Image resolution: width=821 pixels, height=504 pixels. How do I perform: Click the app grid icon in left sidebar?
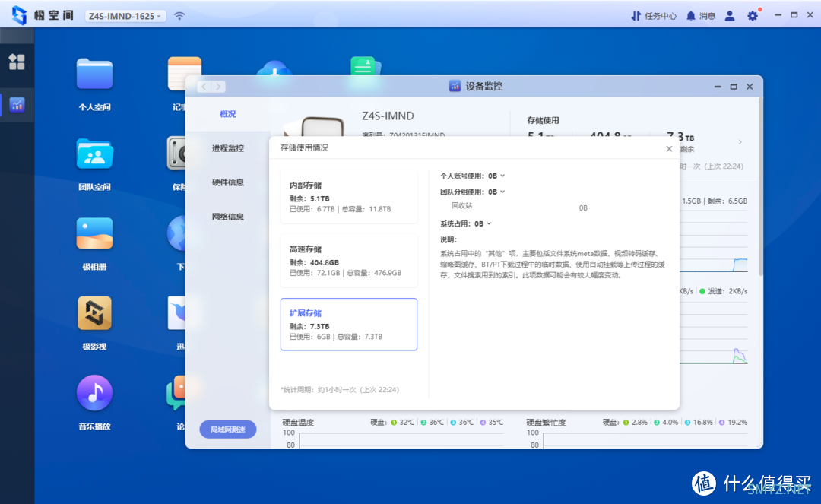(x=17, y=62)
